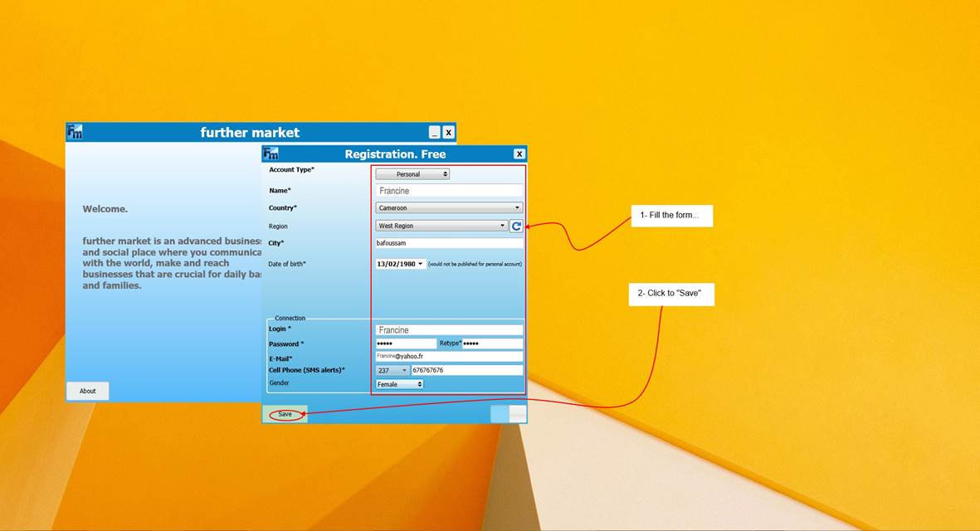Click the Retype password field

(492, 343)
